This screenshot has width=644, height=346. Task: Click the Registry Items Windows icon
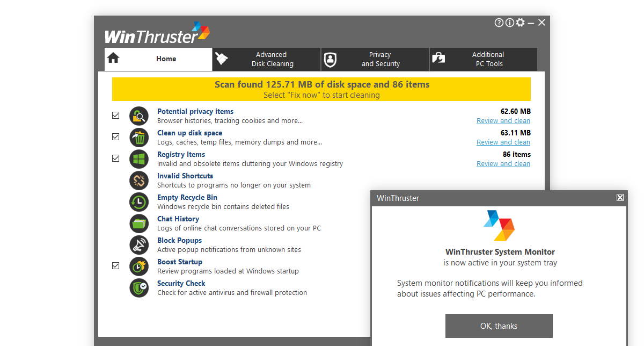click(x=139, y=159)
